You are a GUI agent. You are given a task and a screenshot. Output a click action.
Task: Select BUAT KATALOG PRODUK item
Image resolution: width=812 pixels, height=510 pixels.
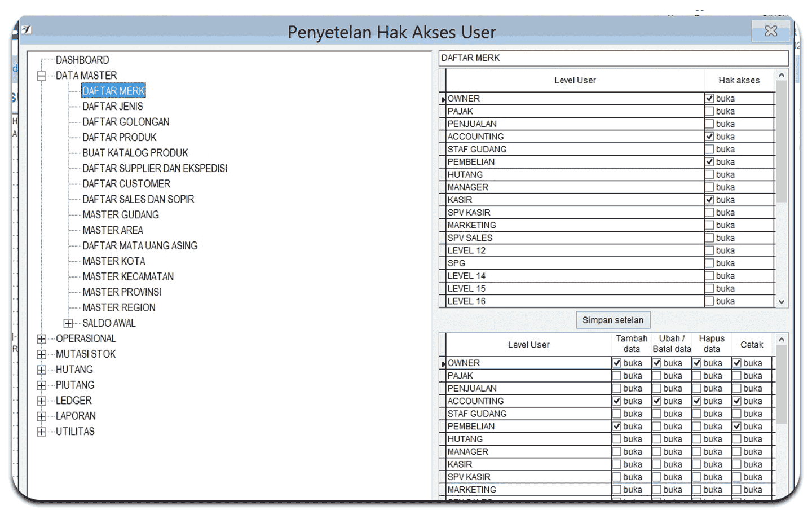(135, 153)
